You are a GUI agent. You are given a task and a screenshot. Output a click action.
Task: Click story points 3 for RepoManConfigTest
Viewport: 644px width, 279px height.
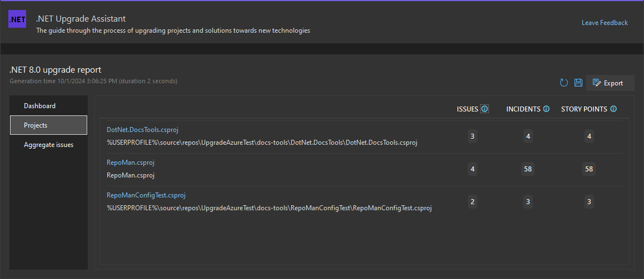click(589, 201)
